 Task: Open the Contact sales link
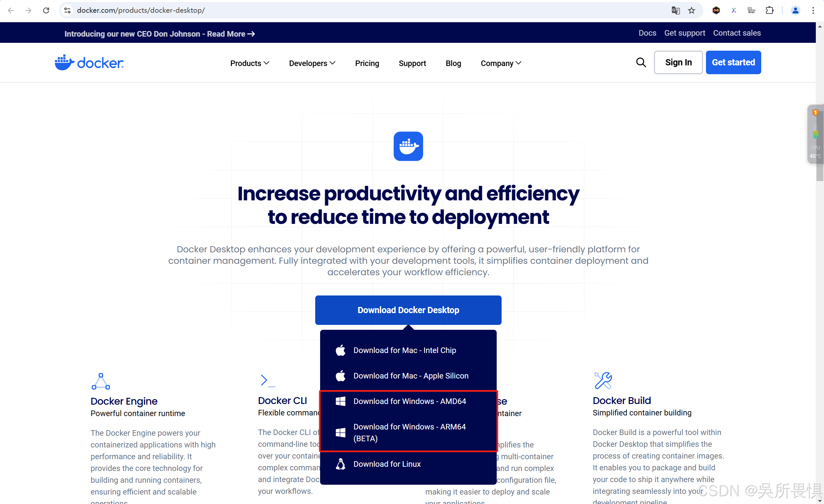tap(737, 33)
